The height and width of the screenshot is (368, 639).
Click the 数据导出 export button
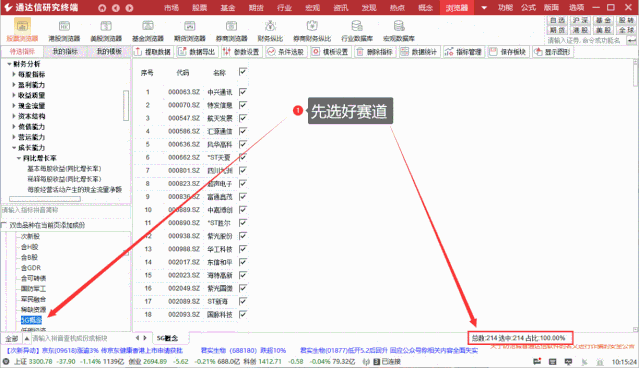(197, 52)
